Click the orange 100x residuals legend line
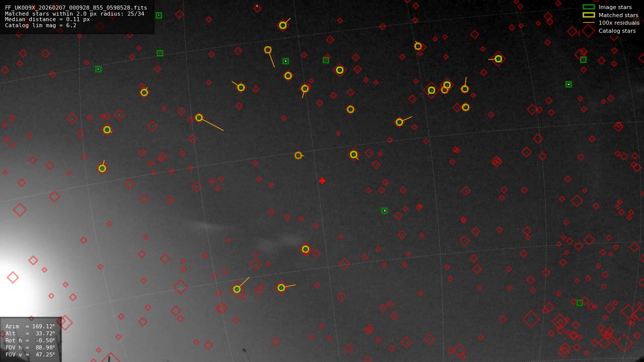This screenshot has width=644, height=362. [589, 23]
